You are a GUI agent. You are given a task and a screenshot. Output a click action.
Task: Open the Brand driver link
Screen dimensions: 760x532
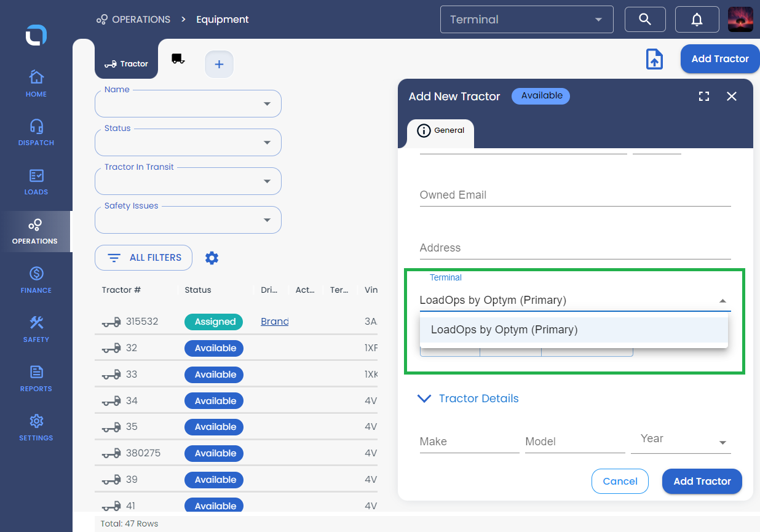pyautogui.click(x=274, y=322)
